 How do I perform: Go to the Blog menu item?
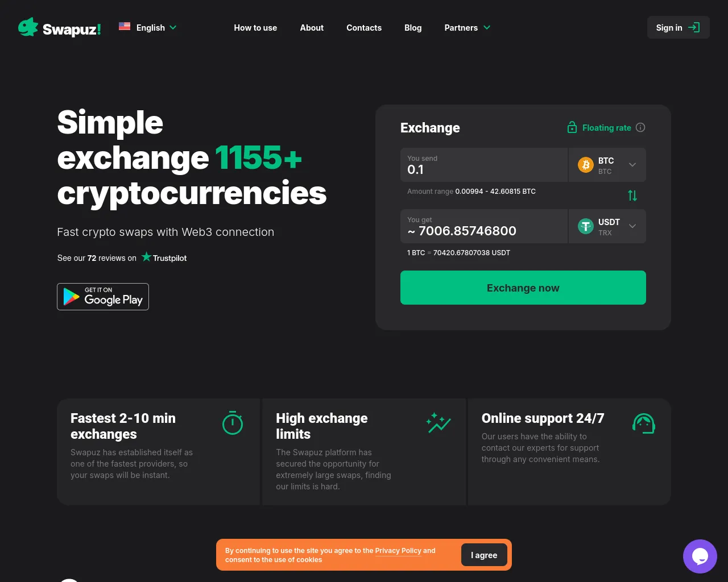coord(413,27)
